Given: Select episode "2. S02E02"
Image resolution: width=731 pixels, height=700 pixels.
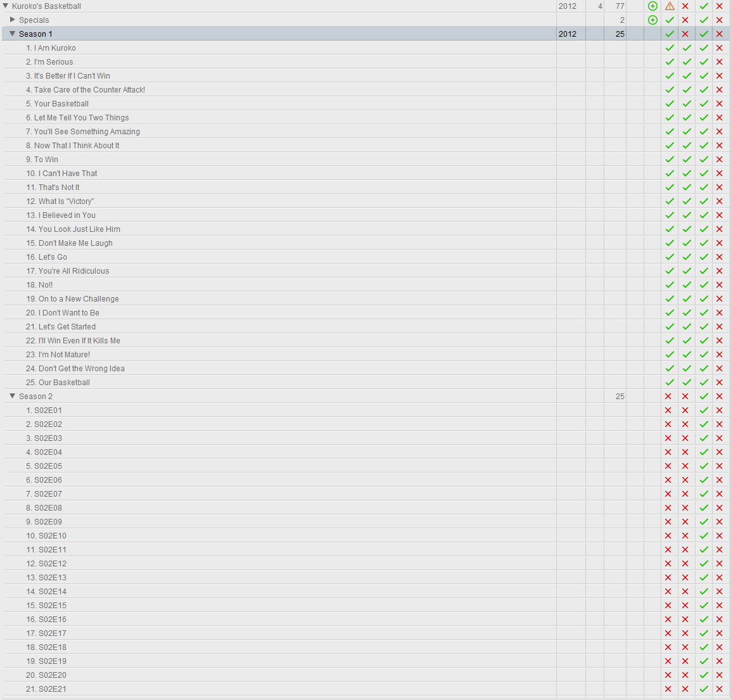Looking at the screenshot, I should click(x=44, y=424).
